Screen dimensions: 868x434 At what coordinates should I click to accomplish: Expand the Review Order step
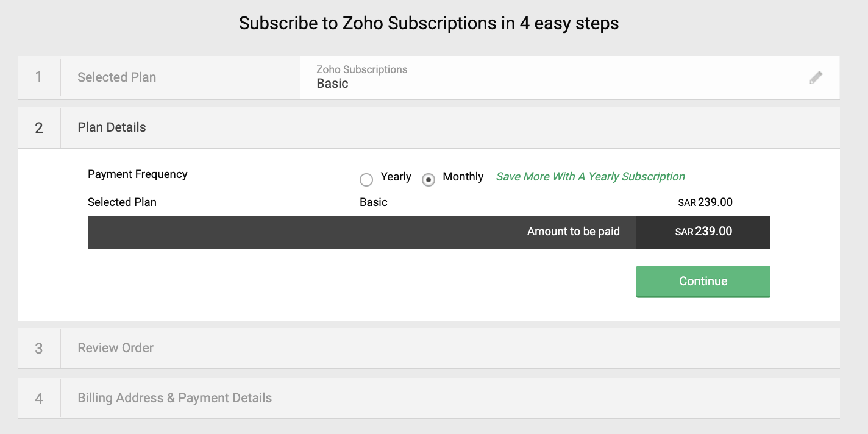(x=115, y=348)
